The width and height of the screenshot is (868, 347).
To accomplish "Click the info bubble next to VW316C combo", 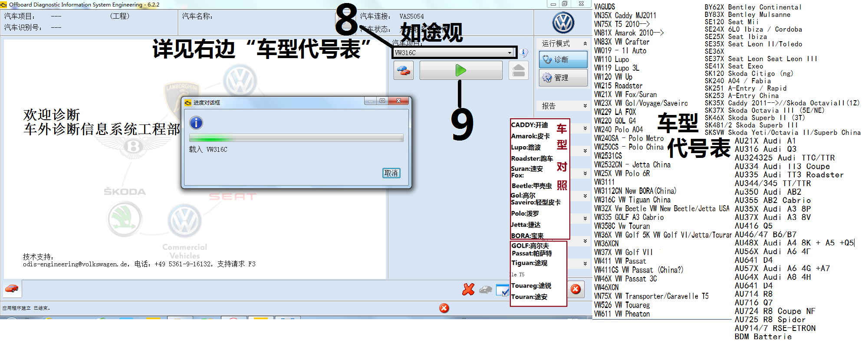I will coord(524,52).
